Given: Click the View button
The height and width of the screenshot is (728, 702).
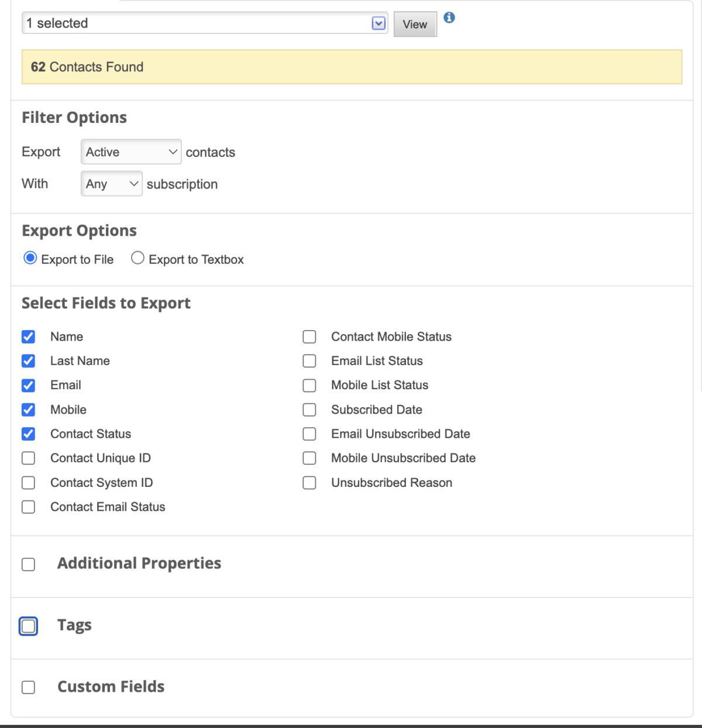Looking at the screenshot, I should (x=415, y=24).
